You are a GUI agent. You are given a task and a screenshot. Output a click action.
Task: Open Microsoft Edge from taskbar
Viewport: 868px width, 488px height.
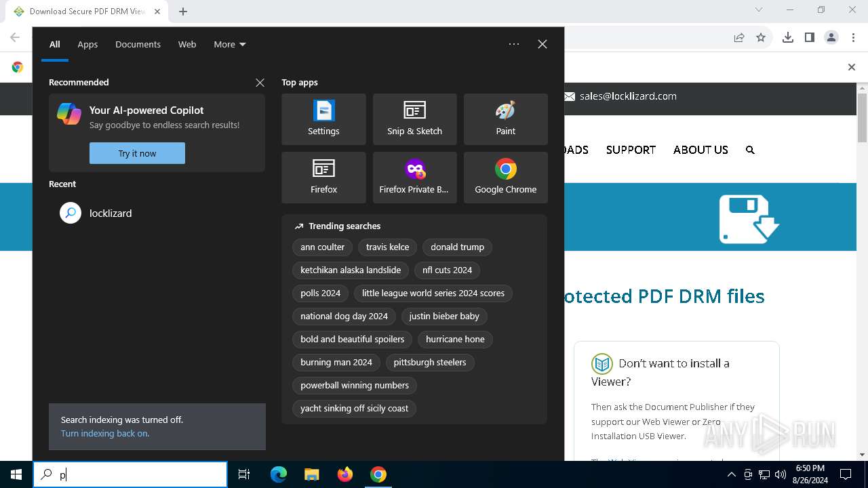(279, 474)
